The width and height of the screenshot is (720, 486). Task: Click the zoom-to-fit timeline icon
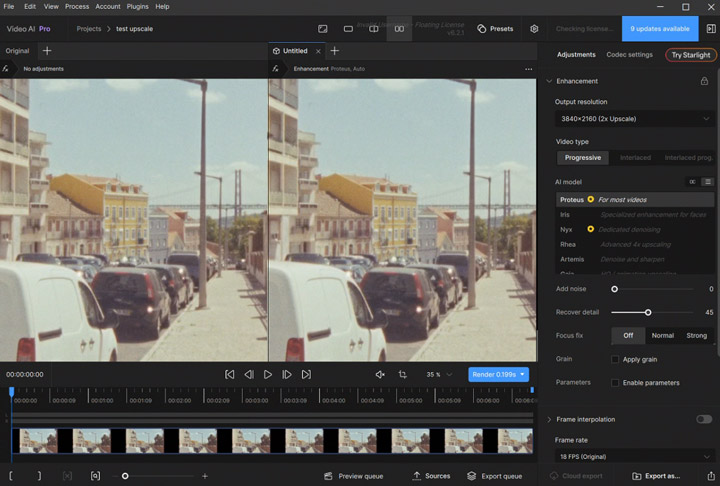coord(95,476)
